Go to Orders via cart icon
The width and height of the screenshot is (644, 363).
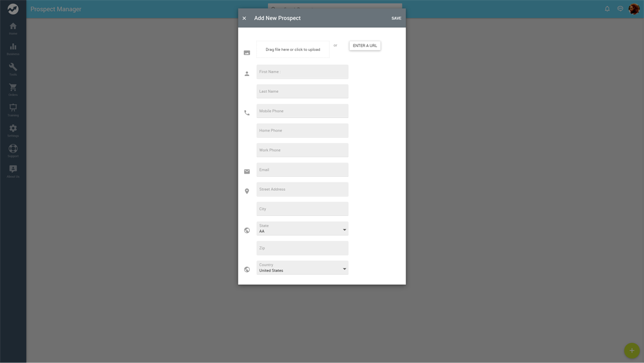click(x=13, y=89)
